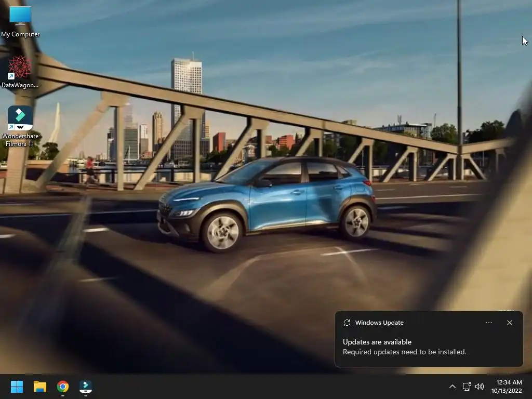The height and width of the screenshot is (399, 532).
Task: Show hidden system tray icons
Action: pyautogui.click(x=453, y=387)
